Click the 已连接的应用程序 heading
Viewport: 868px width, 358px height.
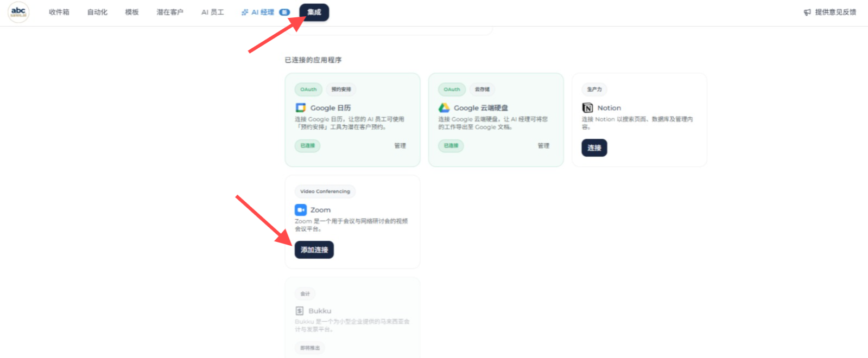click(313, 60)
